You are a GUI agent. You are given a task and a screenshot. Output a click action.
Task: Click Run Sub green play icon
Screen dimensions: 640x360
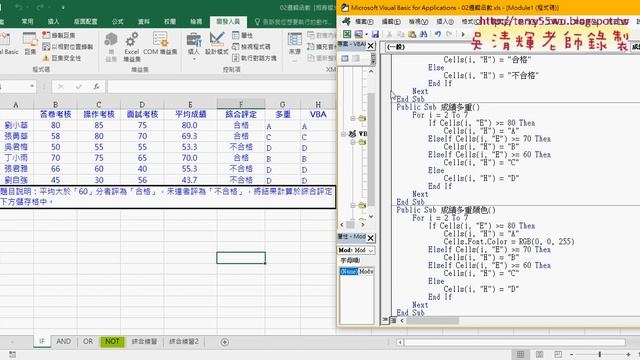(462, 34)
